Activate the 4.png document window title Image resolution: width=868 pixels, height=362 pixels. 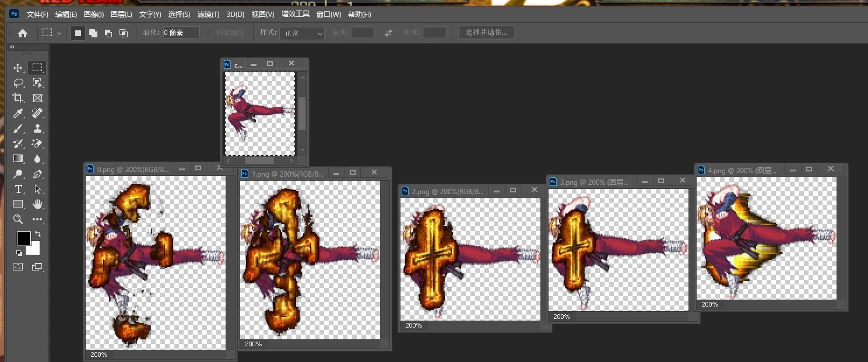point(742,171)
